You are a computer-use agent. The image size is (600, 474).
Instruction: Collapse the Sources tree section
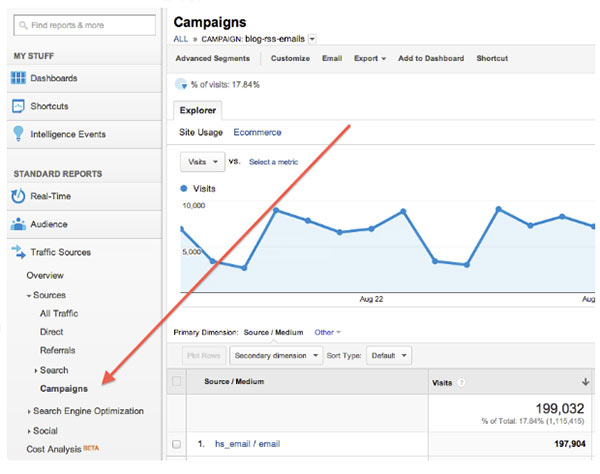click(x=29, y=295)
